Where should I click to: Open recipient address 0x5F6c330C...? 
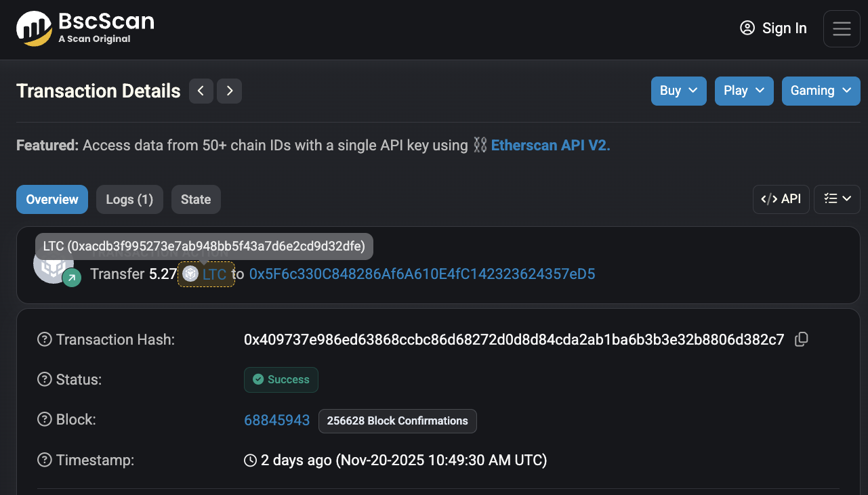[422, 274]
